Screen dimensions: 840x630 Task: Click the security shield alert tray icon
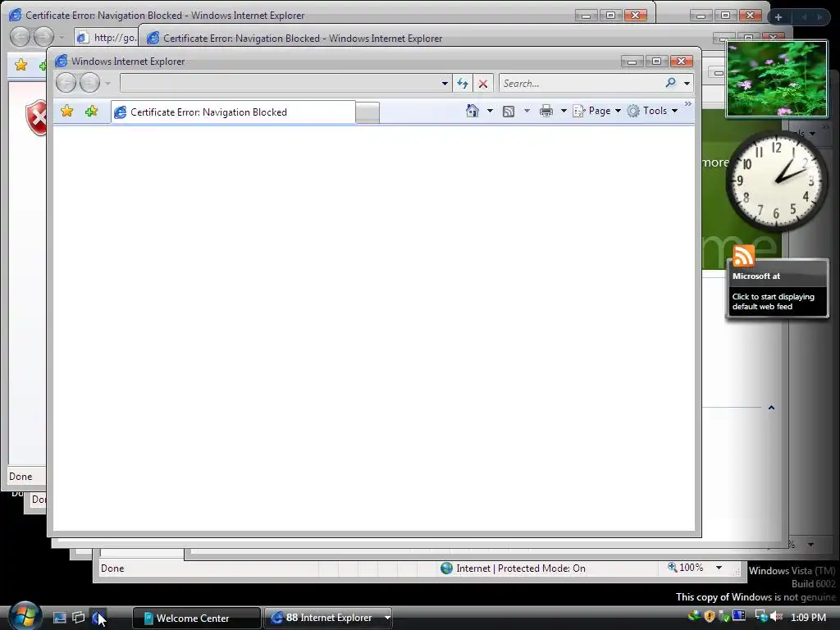(710, 617)
